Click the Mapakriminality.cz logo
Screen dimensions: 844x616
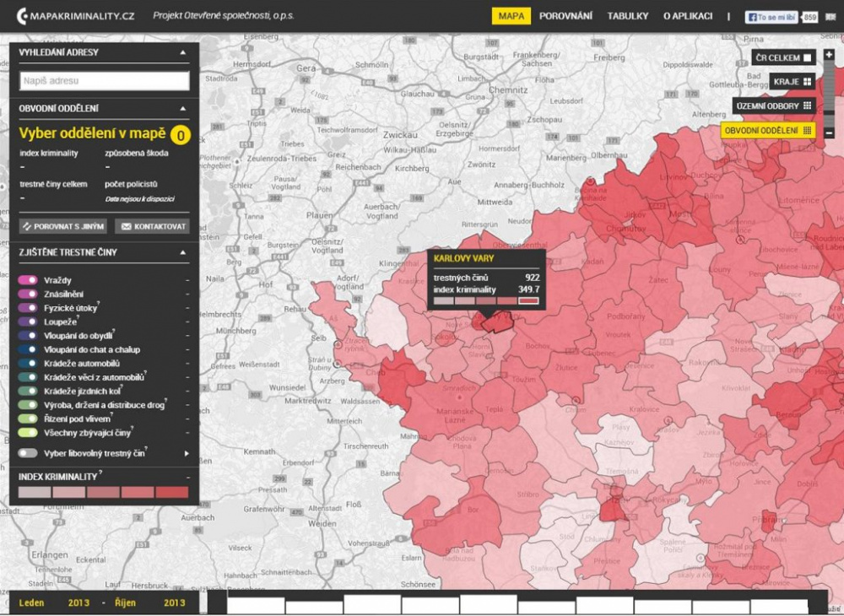point(75,15)
